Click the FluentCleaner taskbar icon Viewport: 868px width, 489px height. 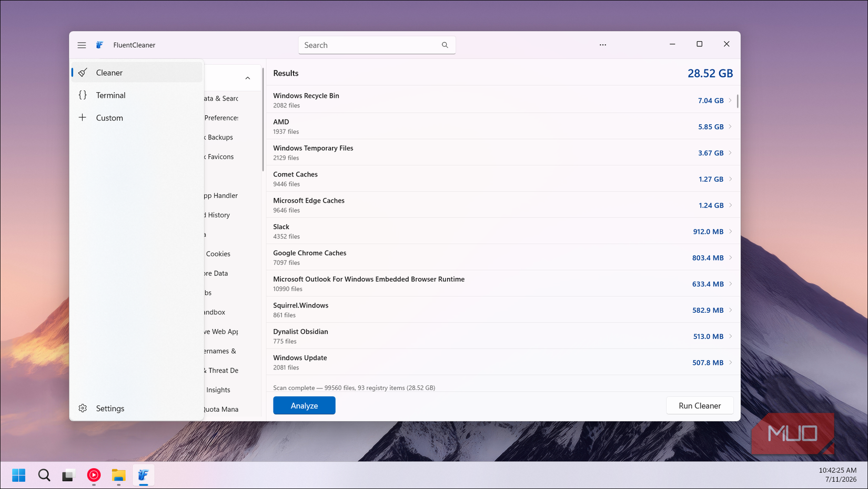point(143,475)
